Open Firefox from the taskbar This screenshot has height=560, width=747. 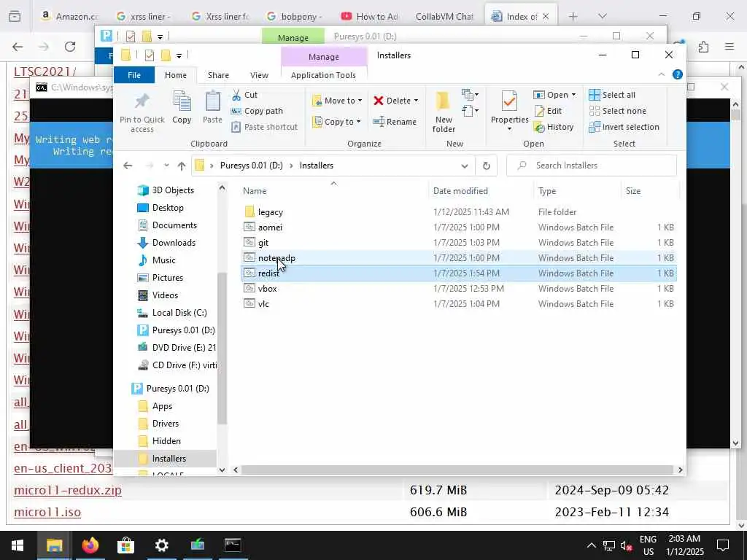tap(90, 545)
